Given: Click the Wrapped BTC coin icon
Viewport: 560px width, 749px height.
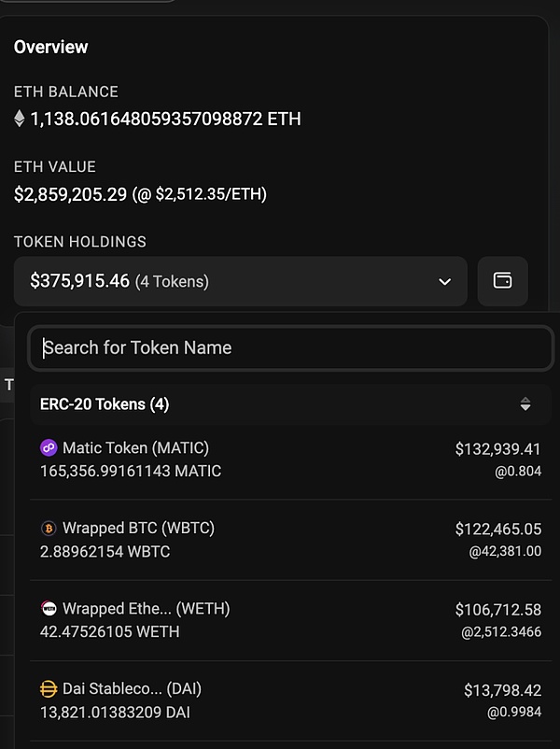Looking at the screenshot, I should 49,529.
